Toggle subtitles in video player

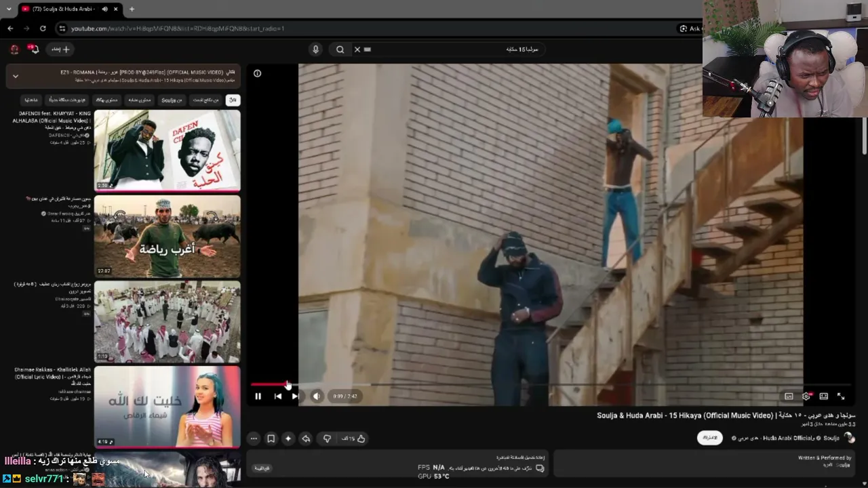tap(789, 396)
